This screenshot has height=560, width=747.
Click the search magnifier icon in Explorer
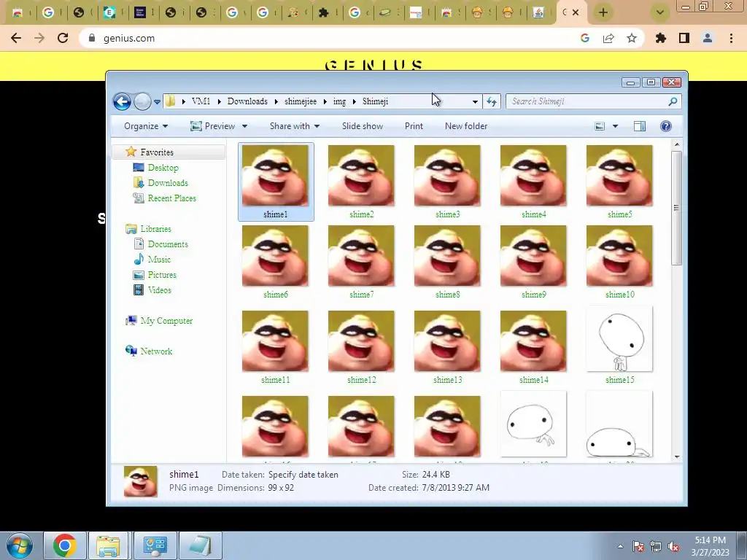tap(673, 101)
